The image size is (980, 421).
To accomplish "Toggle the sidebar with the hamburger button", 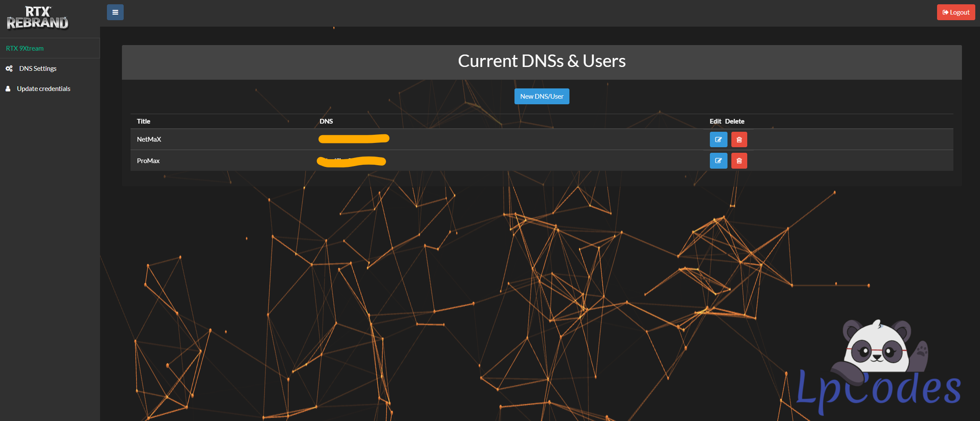I will (115, 12).
